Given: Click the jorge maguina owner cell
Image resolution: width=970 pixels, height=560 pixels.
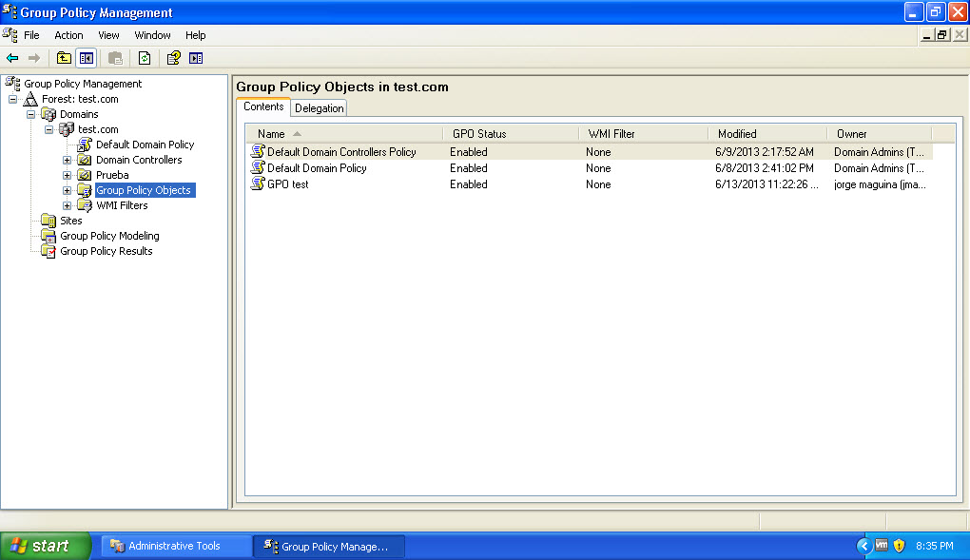Looking at the screenshot, I should pos(880,184).
